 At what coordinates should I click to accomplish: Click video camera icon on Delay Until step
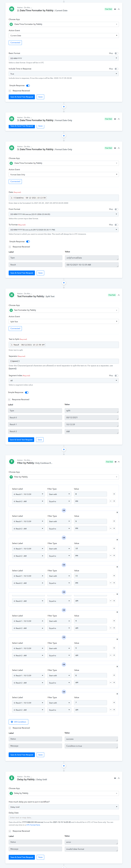115,778
